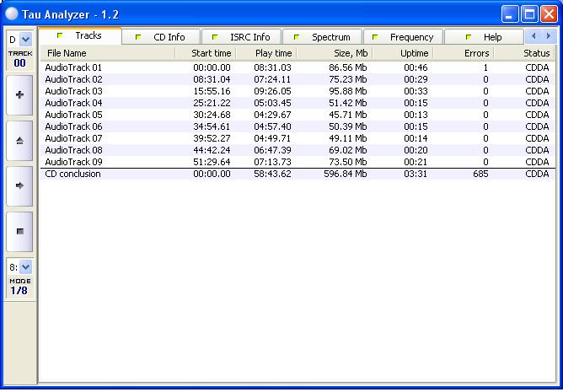This screenshot has height=392, width=563.
Task: Expand the speed mode dropdown
Action: click(x=24, y=267)
